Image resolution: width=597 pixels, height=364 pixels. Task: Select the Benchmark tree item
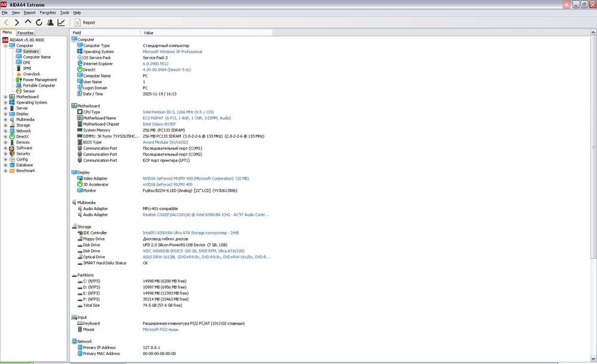point(26,171)
